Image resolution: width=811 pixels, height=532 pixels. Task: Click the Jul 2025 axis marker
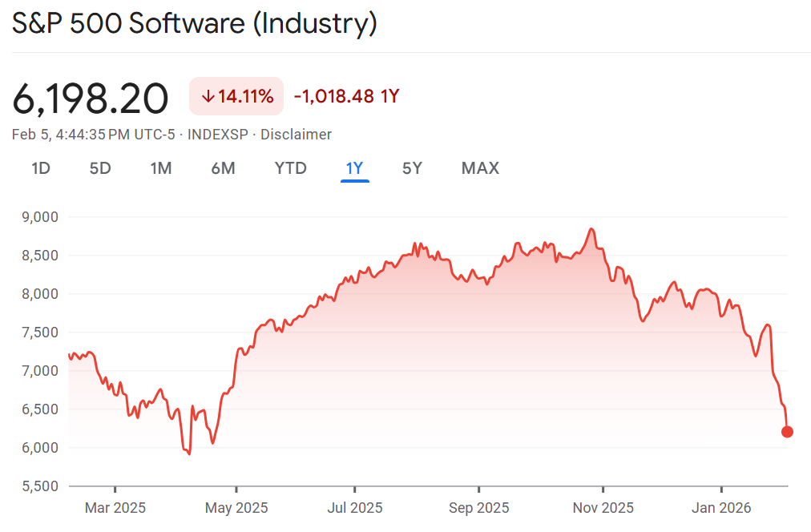pyautogui.click(x=355, y=508)
